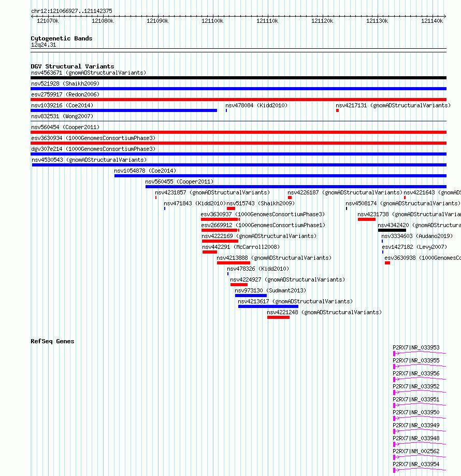
Task: Open P2RX7|NM_002562 transcript label
Action: pyautogui.click(x=416, y=452)
